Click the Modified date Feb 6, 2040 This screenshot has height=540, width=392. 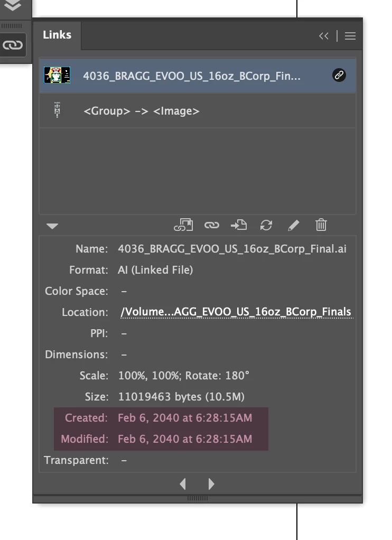[x=185, y=439]
